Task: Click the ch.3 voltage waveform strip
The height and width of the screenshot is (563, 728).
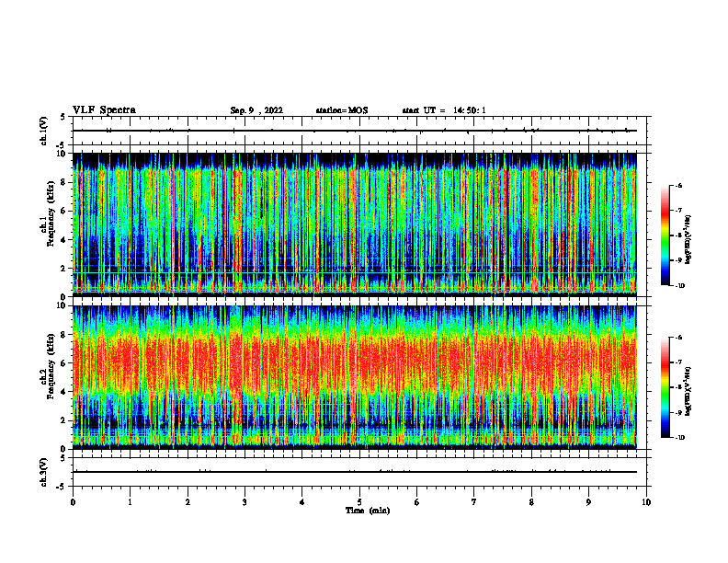Action: coord(355,472)
